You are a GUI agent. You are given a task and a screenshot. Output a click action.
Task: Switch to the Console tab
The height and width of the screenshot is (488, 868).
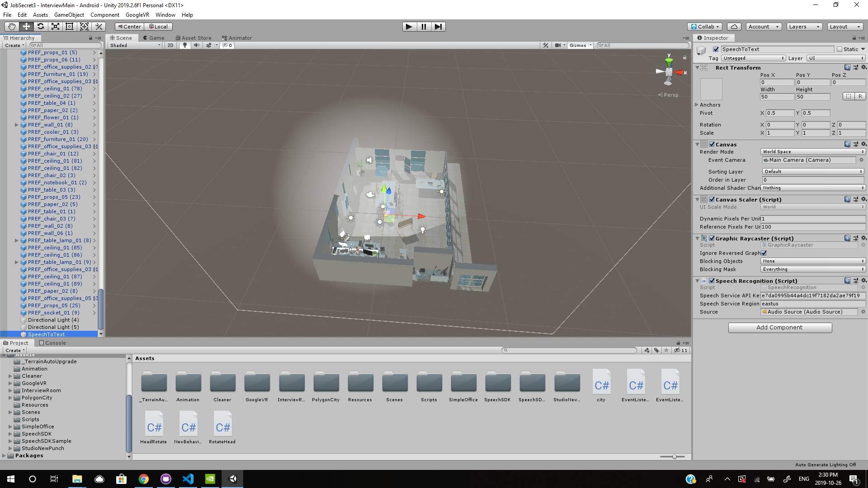[x=52, y=343]
